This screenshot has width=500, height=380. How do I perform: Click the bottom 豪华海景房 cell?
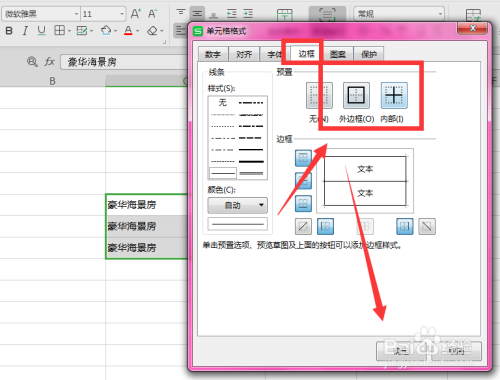click(147, 248)
